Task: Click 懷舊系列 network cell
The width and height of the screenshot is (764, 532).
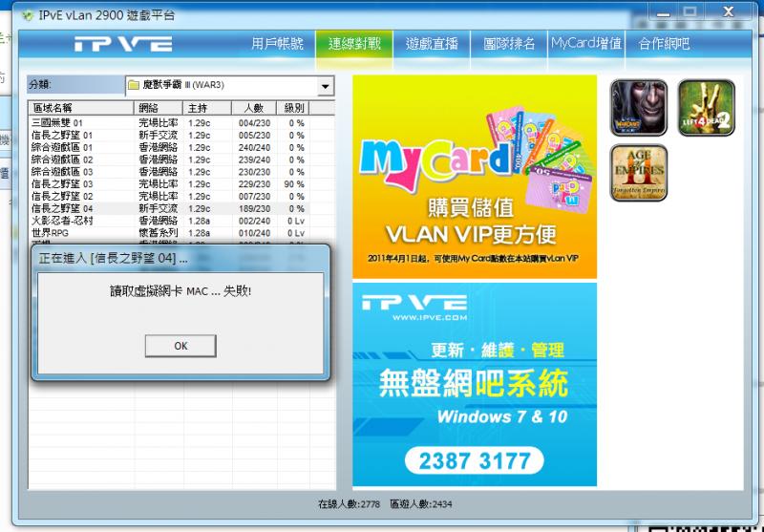Action: [x=158, y=232]
